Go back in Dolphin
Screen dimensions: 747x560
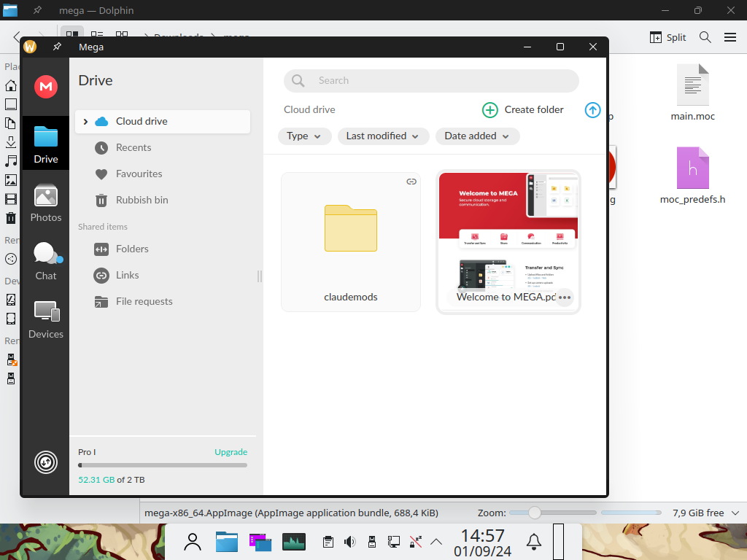tap(18, 37)
